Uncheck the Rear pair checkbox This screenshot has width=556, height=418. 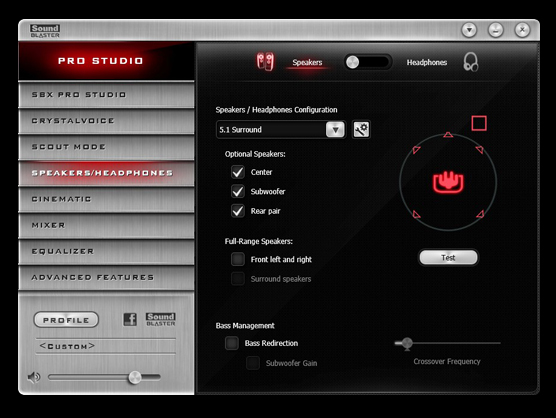coord(238,211)
